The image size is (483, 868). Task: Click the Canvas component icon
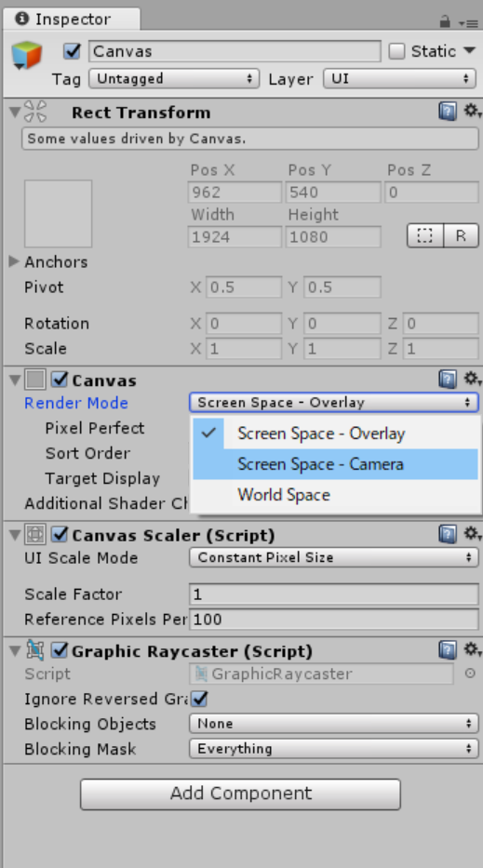coord(35,380)
